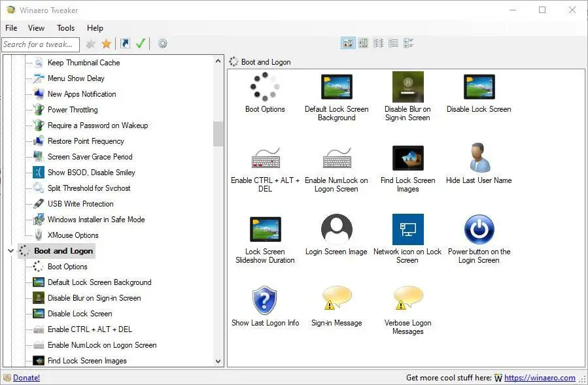Open settings via the gear toolbar icon
Image resolution: width=588 pixels, height=385 pixels.
pyautogui.click(x=162, y=44)
